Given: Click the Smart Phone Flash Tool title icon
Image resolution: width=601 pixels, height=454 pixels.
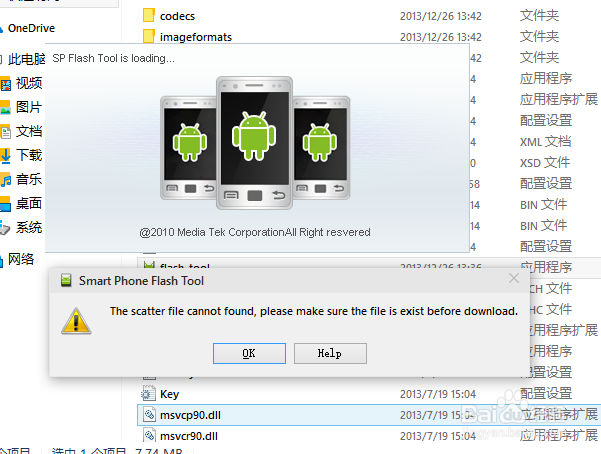Looking at the screenshot, I should [66, 281].
